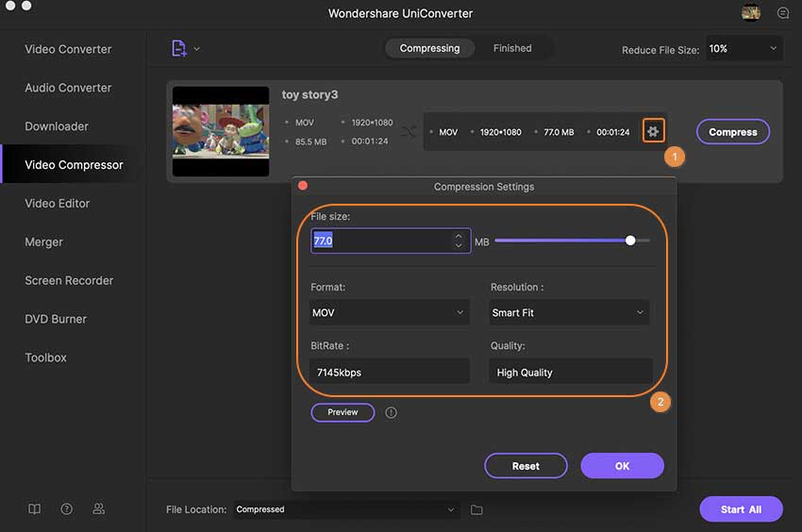Screen dimensions: 802x532
Task: Click the BitRate 7145kbps field
Action: pos(390,372)
